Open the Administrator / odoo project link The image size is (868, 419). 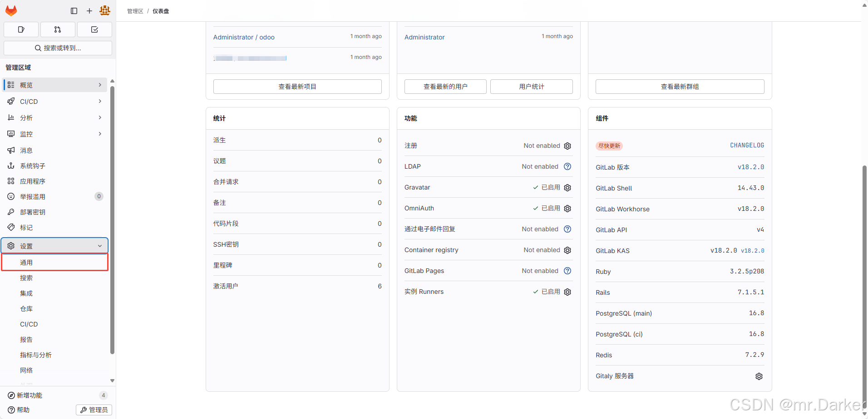(x=244, y=37)
